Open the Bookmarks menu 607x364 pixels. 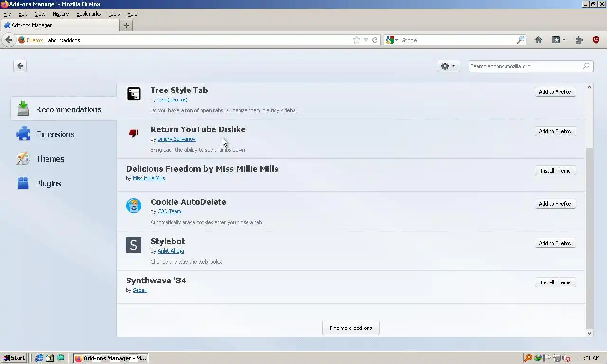click(89, 14)
